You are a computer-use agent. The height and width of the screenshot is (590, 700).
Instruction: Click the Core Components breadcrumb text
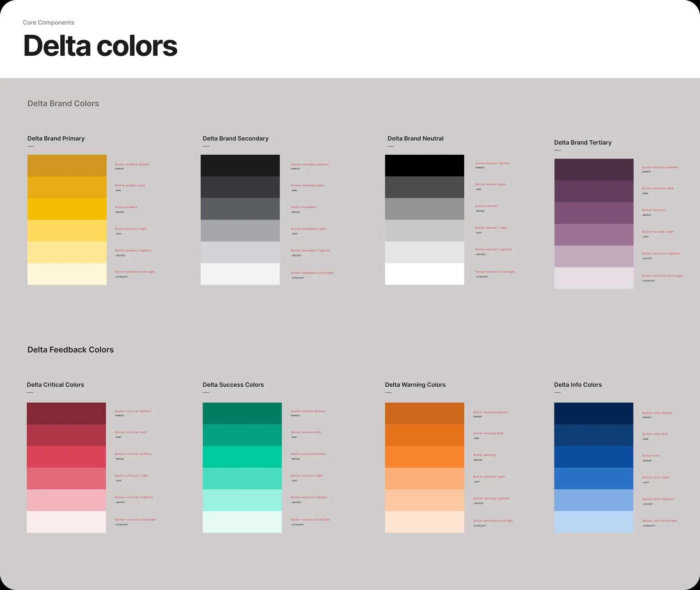[x=48, y=23]
